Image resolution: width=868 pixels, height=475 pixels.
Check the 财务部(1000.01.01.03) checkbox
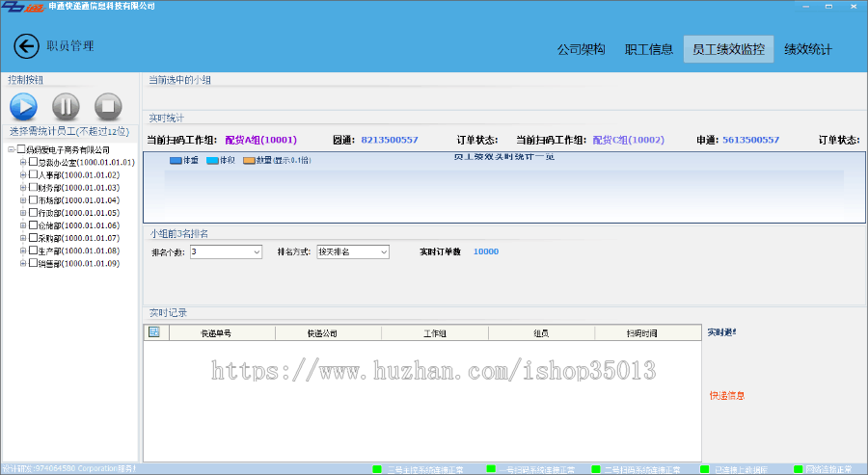coord(33,188)
